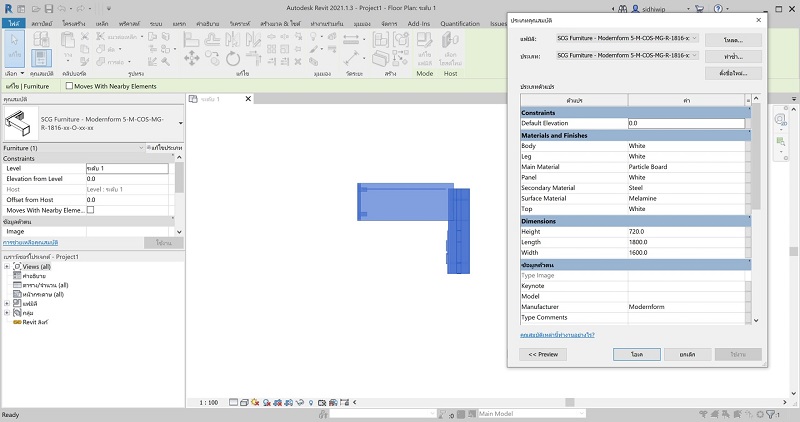Switch to the Quantification ribbon tab
Viewport: 800px width, 422px height.
click(459, 22)
